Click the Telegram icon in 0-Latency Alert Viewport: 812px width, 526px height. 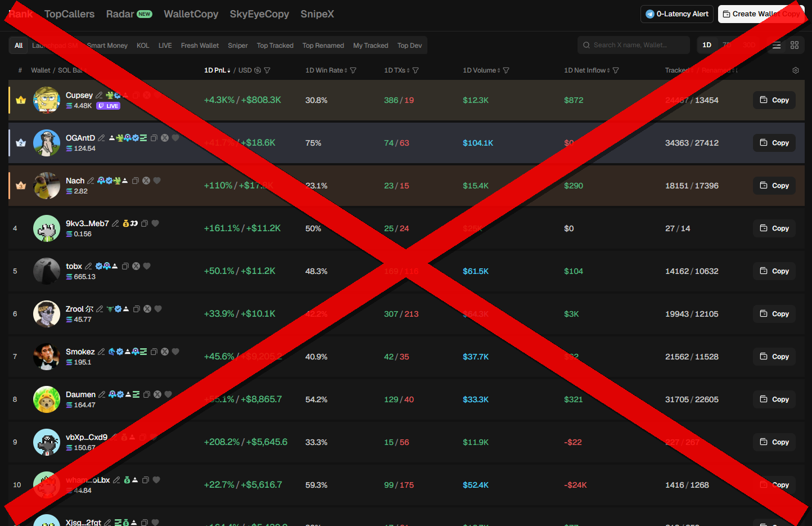click(x=650, y=14)
